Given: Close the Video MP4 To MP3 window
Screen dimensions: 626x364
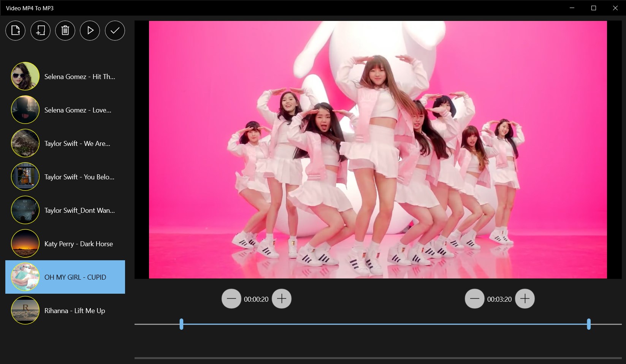Looking at the screenshot, I should click(x=615, y=8).
